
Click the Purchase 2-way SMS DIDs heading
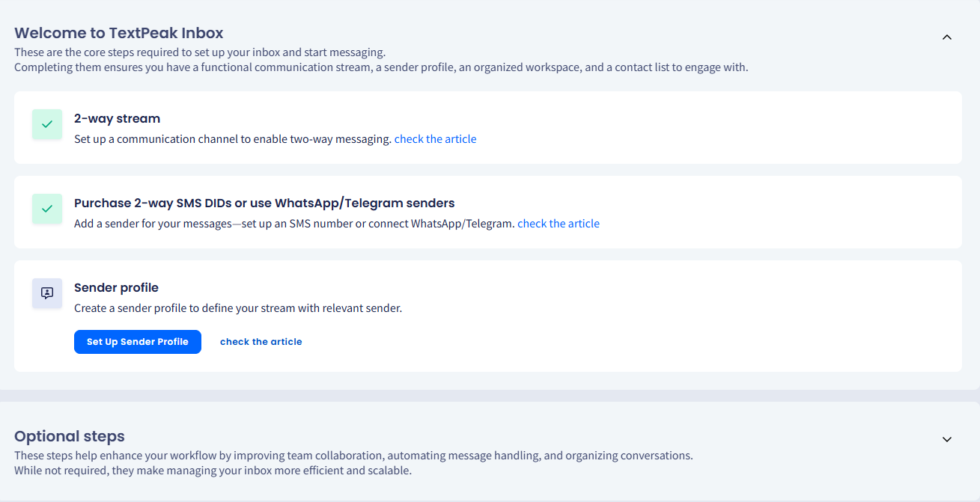click(x=264, y=203)
